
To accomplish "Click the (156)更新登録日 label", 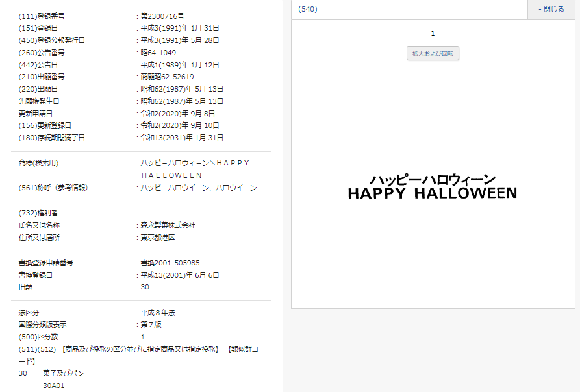I will point(45,125).
